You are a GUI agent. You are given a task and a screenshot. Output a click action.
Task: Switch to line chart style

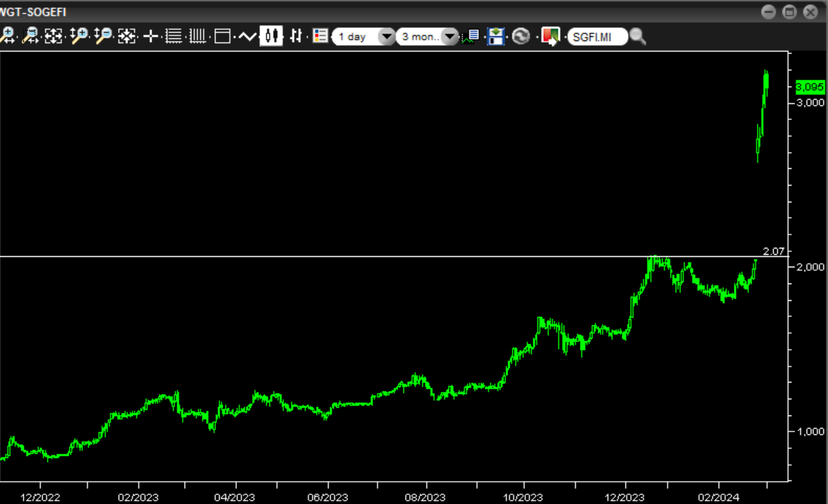point(247,36)
